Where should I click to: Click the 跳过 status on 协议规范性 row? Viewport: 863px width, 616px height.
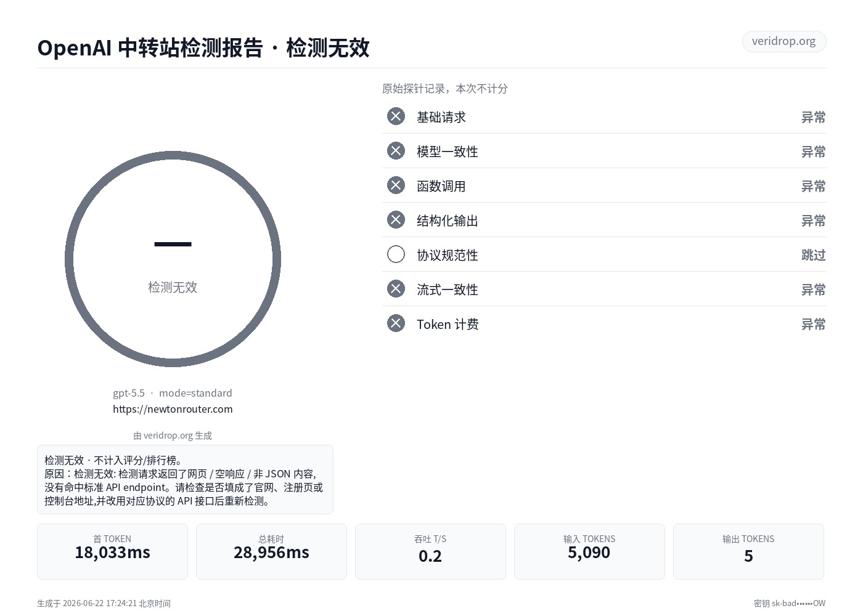point(813,255)
